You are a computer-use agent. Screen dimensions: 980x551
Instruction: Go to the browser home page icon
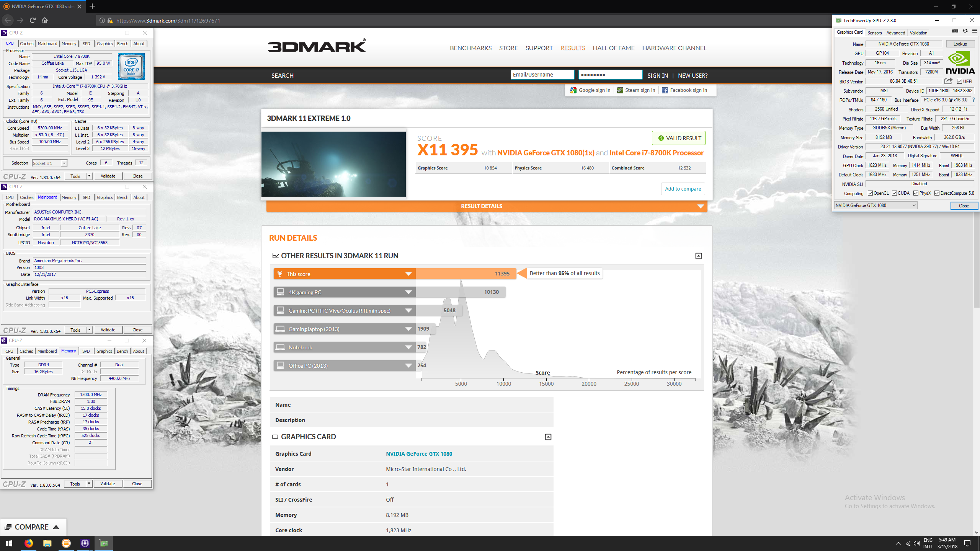coord(45,20)
